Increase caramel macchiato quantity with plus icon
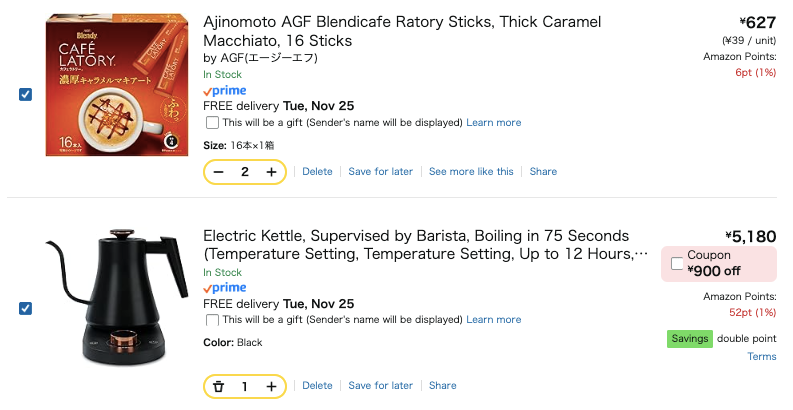This screenshot has height=410, width=793. click(x=271, y=172)
